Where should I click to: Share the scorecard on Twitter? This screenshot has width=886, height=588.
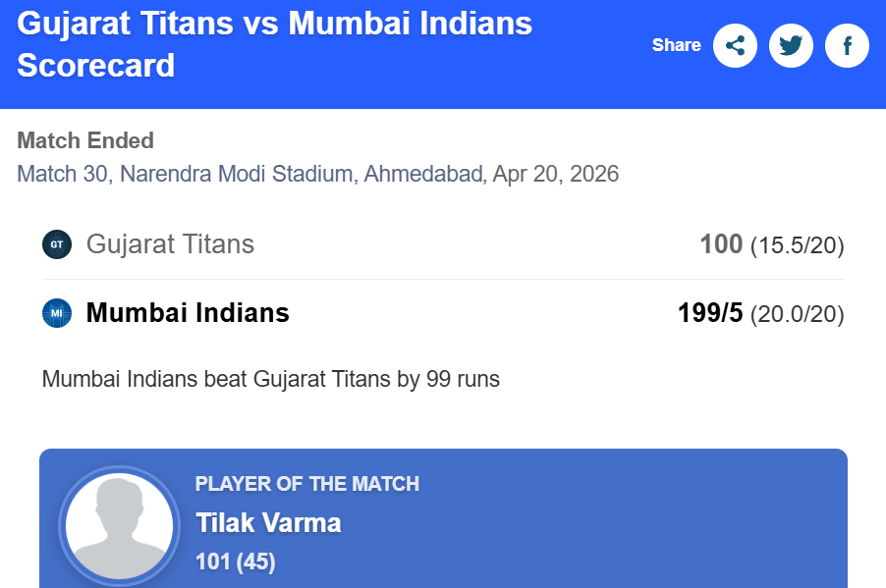point(791,45)
